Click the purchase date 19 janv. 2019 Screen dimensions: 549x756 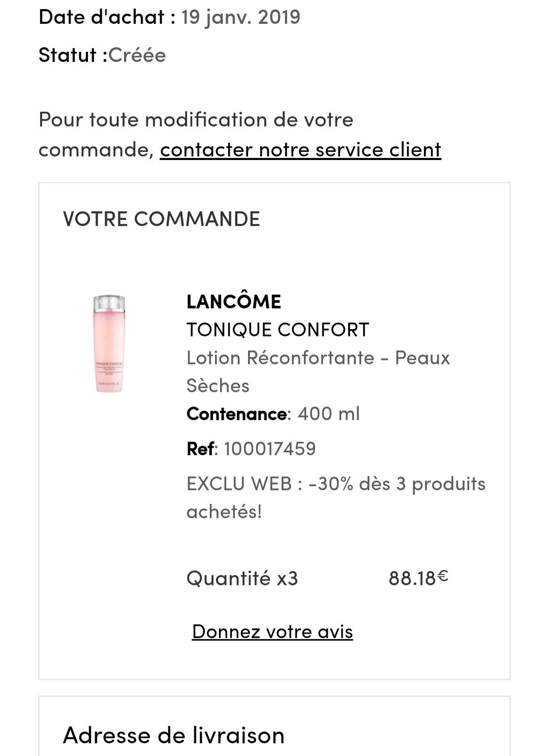[x=241, y=17]
